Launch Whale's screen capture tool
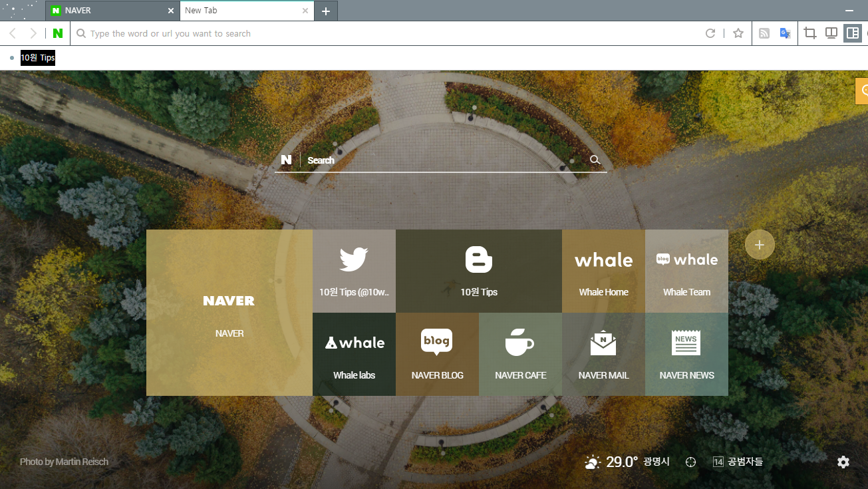Image resolution: width=868 pixels, height=489 pixels. (809, 33)
